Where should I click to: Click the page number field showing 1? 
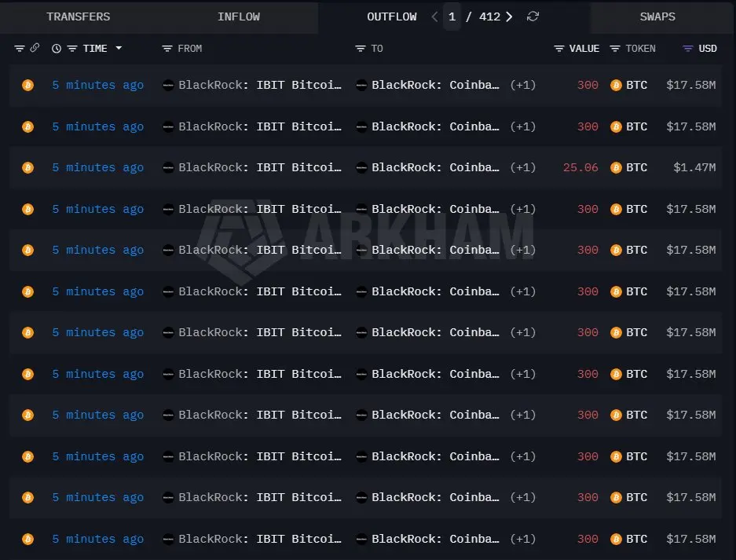click(452, 17)
